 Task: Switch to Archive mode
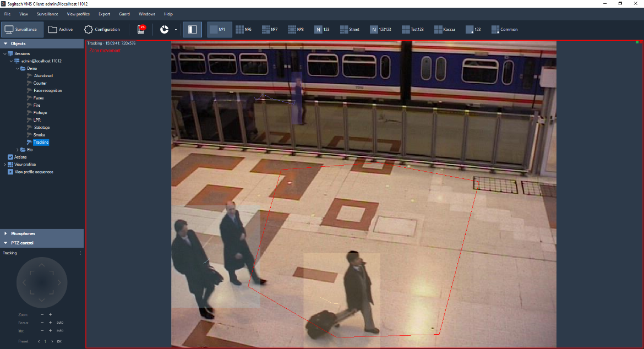[60, 30]
